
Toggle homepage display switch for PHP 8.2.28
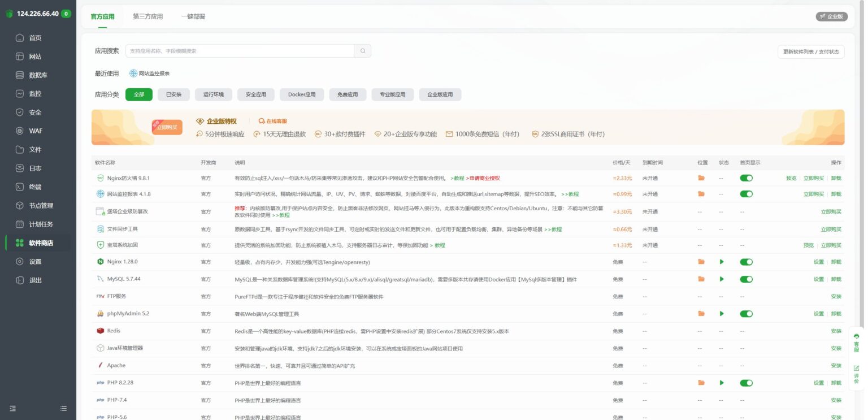click(746, 383)
